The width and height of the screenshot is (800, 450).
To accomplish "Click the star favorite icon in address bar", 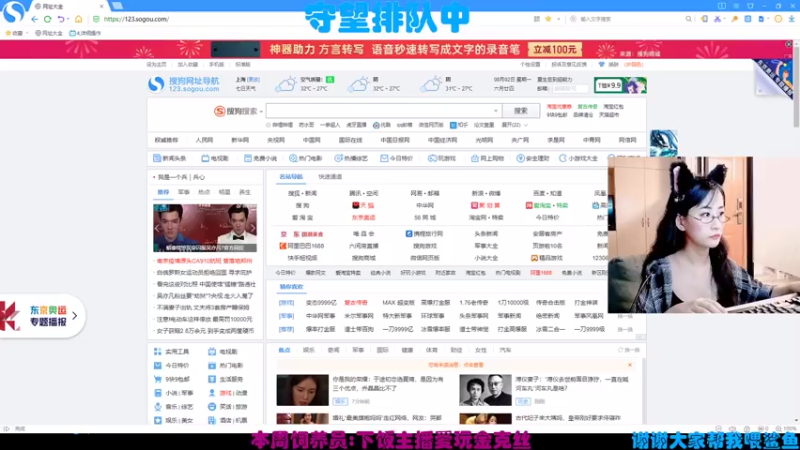I will pyautogui.click(x=548, y=19).
